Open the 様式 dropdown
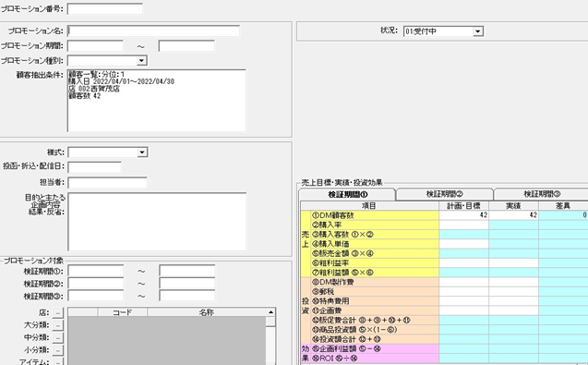This screenshot has width=588, height=365. 142,152
